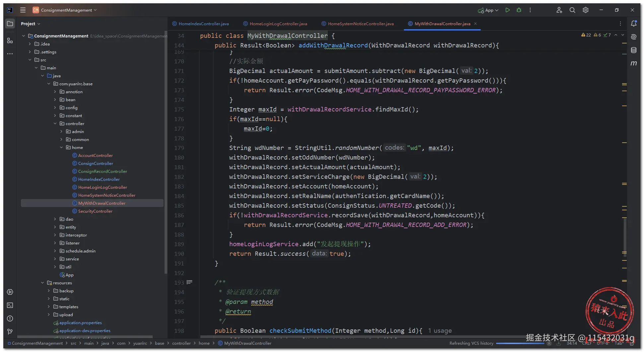Open IDE settings gear icon
This screenshot has width=644, height=352.
point(586,10)
